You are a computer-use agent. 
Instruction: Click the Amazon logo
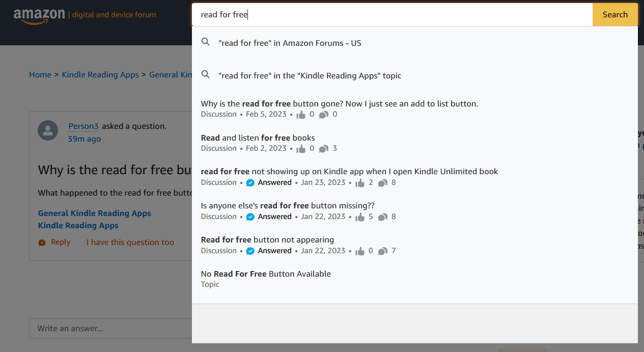[x=39, y=16]
